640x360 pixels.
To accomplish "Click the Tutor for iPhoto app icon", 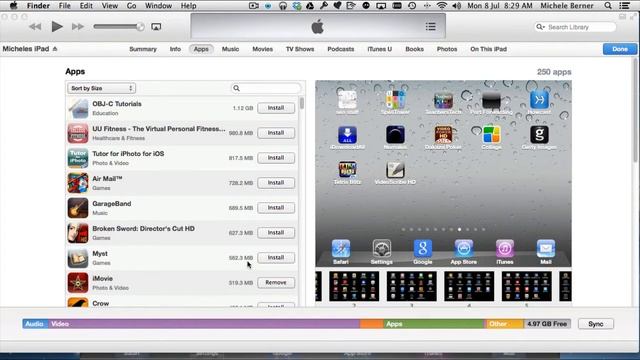I will pos(78,158).
